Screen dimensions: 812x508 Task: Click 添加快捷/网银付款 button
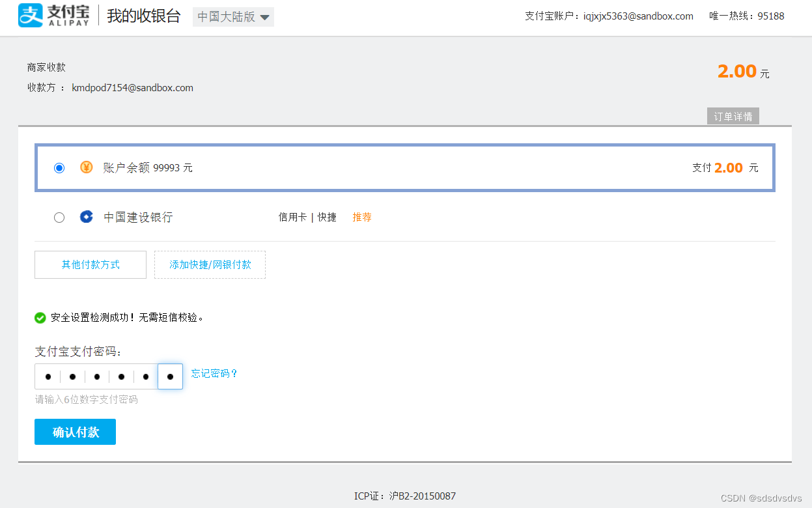point(210,265)
